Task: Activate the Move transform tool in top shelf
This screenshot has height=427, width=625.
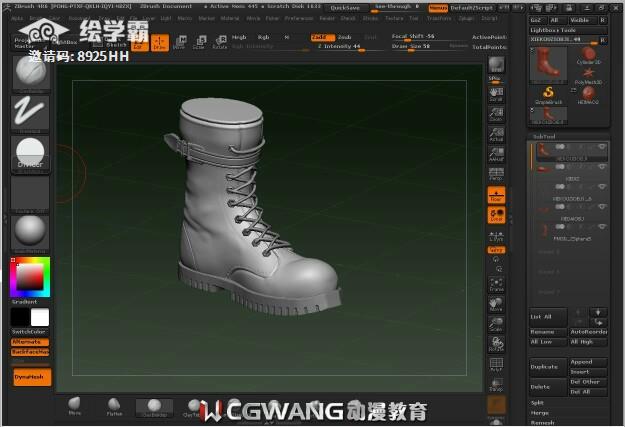Action: pyautogui.click(x=179, y=43)
